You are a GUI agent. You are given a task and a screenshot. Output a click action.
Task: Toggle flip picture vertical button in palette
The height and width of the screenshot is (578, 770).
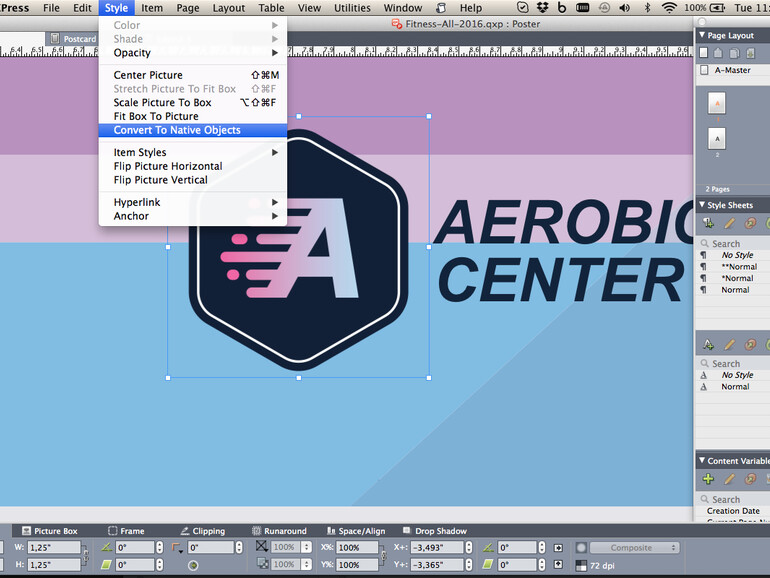[558, 565]
